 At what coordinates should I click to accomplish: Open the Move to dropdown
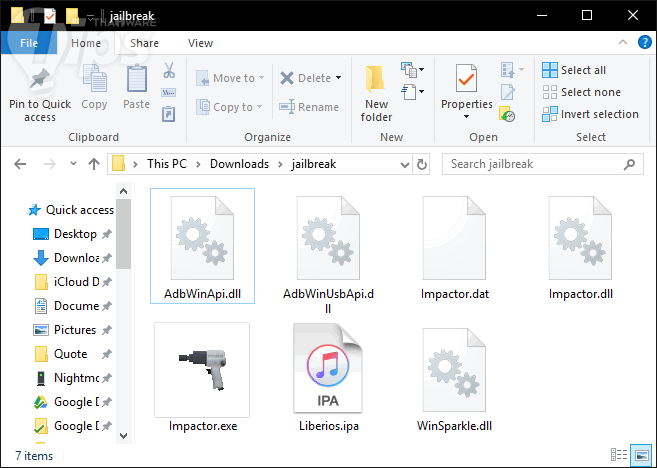[230, 78]
